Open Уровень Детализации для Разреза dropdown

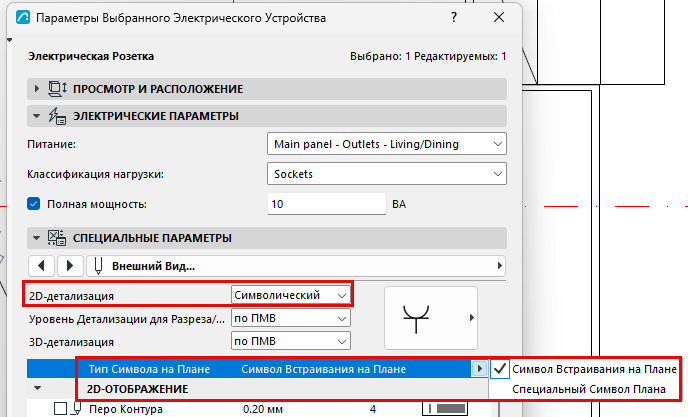pyautogui.click(x=290, y=318)
